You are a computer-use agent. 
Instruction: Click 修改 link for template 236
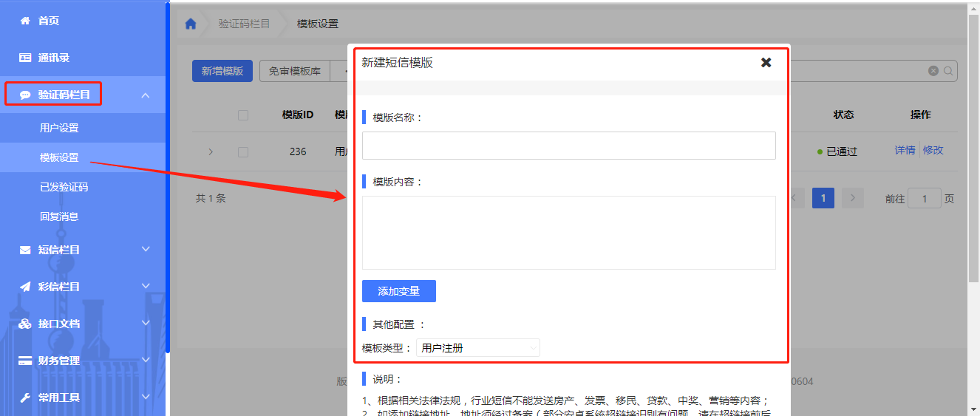933,150
